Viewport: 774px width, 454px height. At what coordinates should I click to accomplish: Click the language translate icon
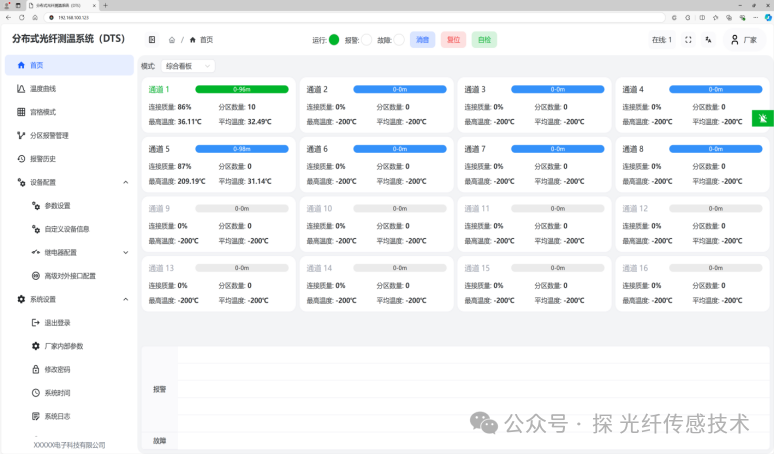tap(708, 40)
